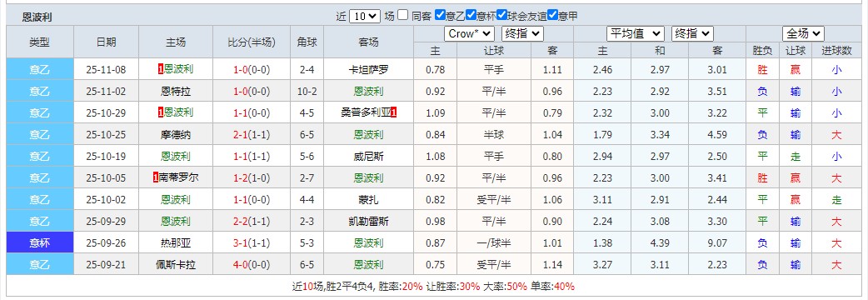Open away team 桑普多利亚 link
Viewport: 868px width, 300px height.
(366, 112)
